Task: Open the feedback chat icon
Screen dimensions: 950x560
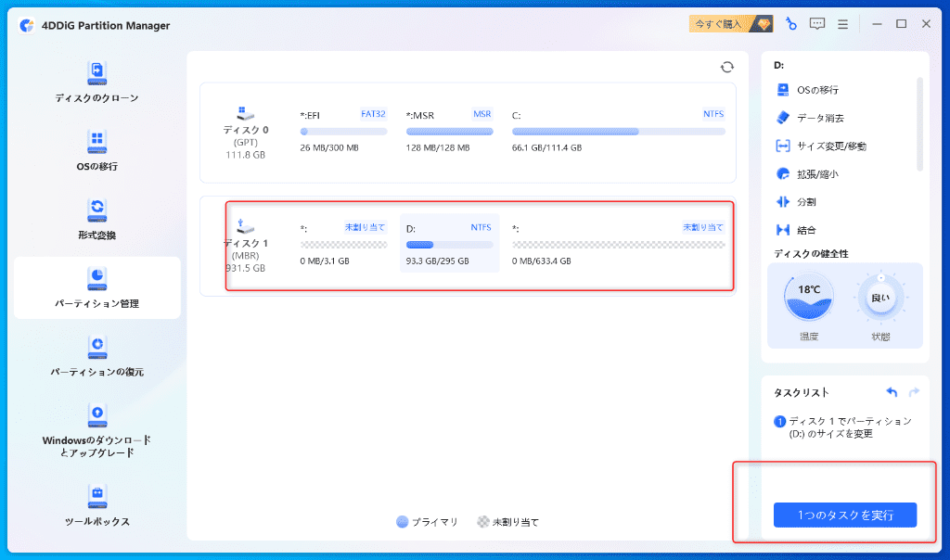Action: (x=817, y=23)
